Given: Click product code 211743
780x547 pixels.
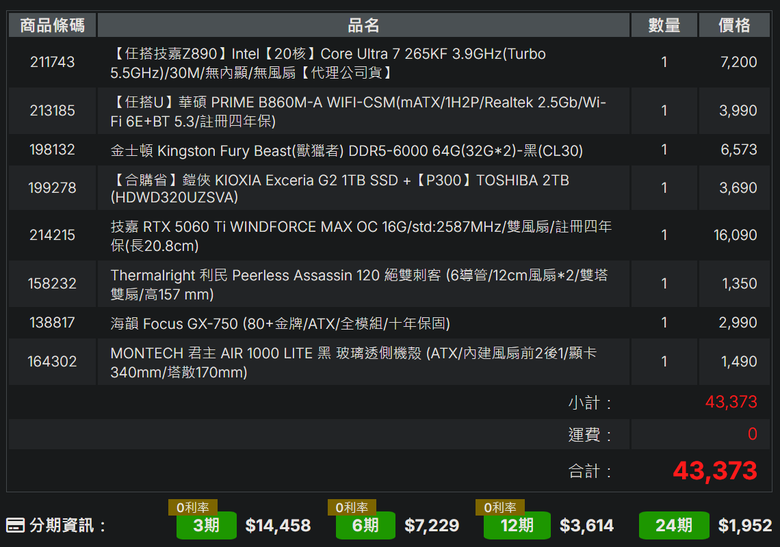Looking at the screenshot, I should 52,62.
